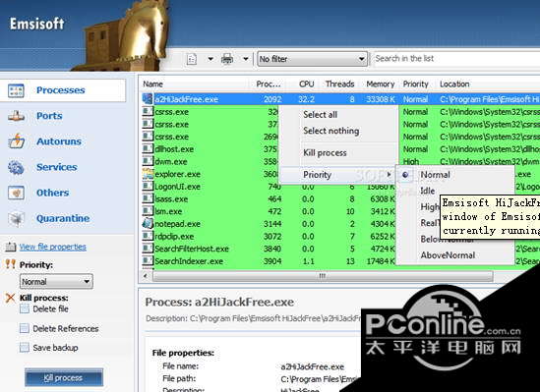540x392 pixels.
Task: Click the horizontal scrollbar thumb
Action: pyautogui.click(x=323, y=276)
